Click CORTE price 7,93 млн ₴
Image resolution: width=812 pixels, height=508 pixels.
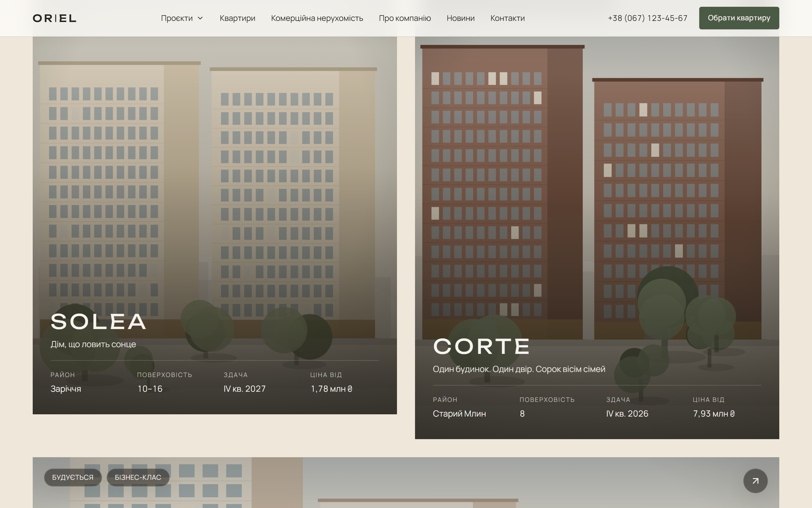click(x=714, y=414)
